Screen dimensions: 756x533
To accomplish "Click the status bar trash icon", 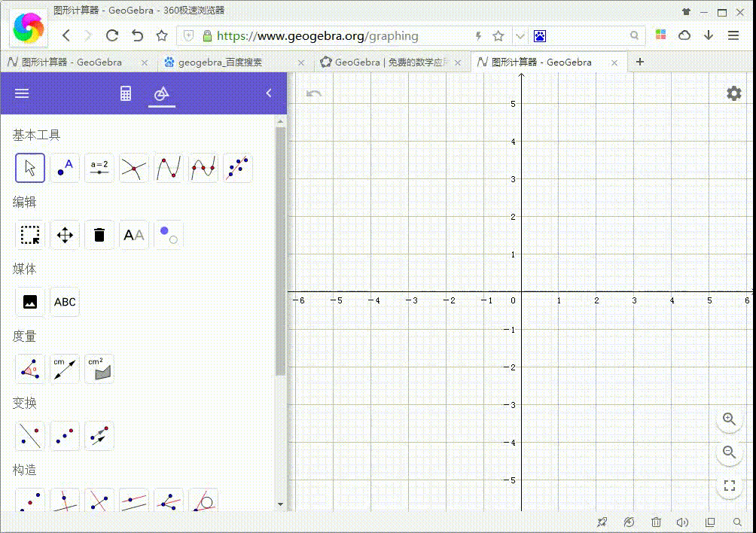I will click(x=656, y=522).
